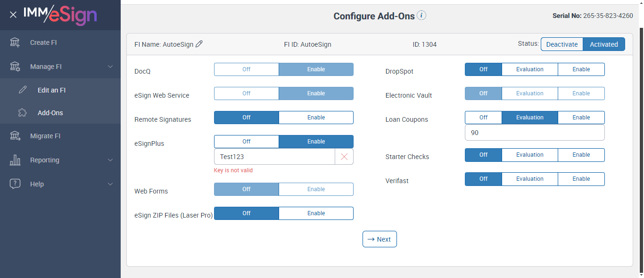Image resolution: width=644 pixels, height=278 pixels.
Task: Set DropSpot to Evaluation
Action: [529, 69]
